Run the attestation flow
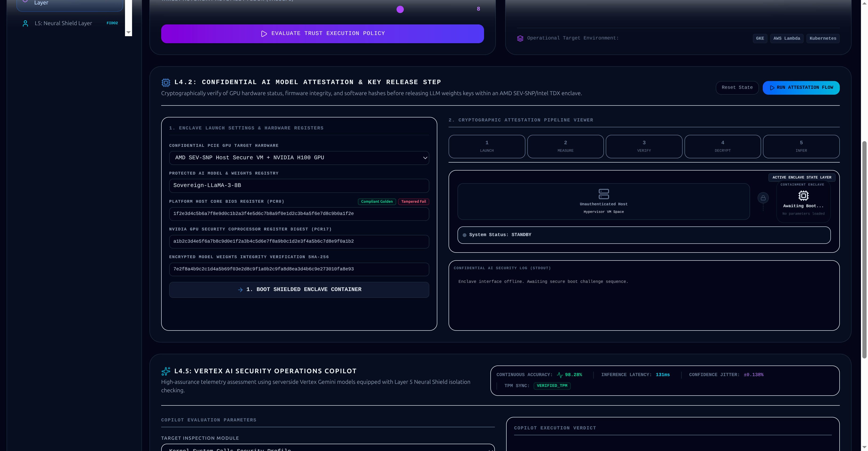 pyautogui.click(x=801, y=88)
